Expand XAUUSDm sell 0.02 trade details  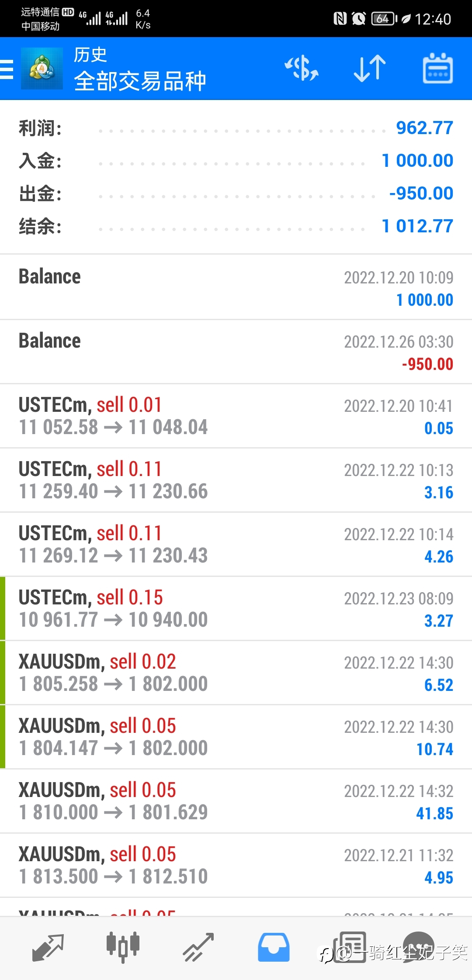coord(236,673)
